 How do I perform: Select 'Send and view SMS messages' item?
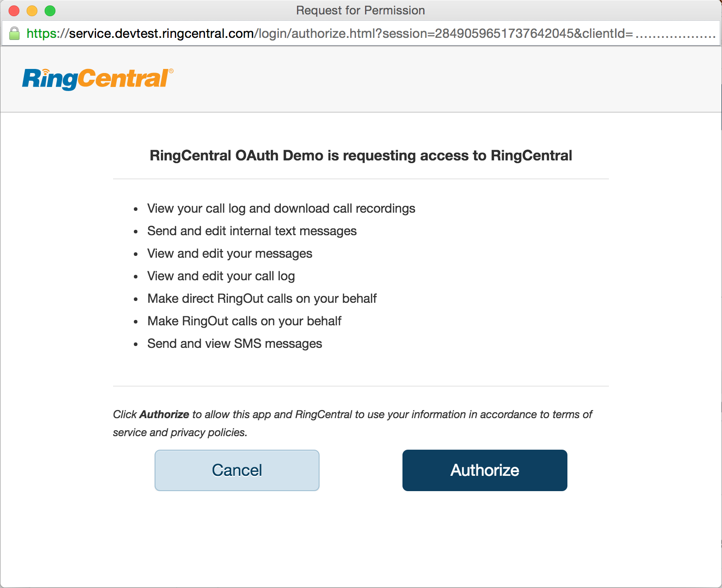point(235,343)
